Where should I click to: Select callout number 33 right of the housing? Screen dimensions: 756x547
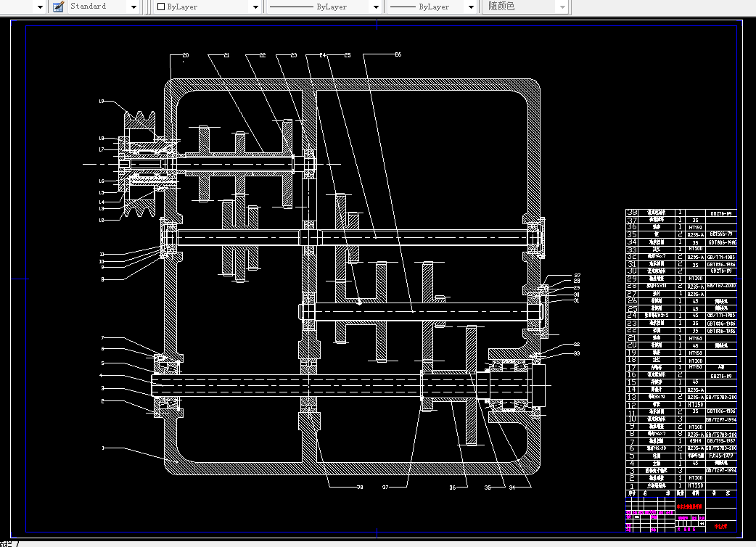577,353
